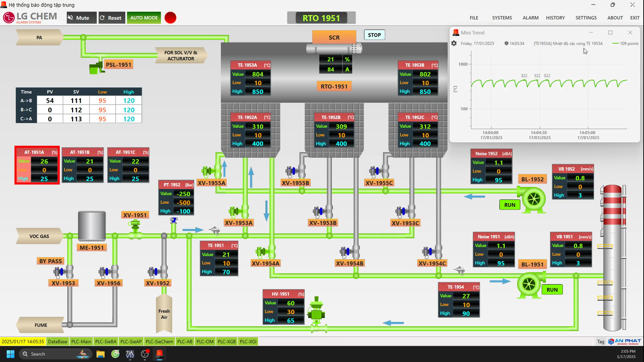Image resolution: width=644 pixels, height=362 pixels.
Task: Mute the alarm sound
Action: (x=81, y=18)
